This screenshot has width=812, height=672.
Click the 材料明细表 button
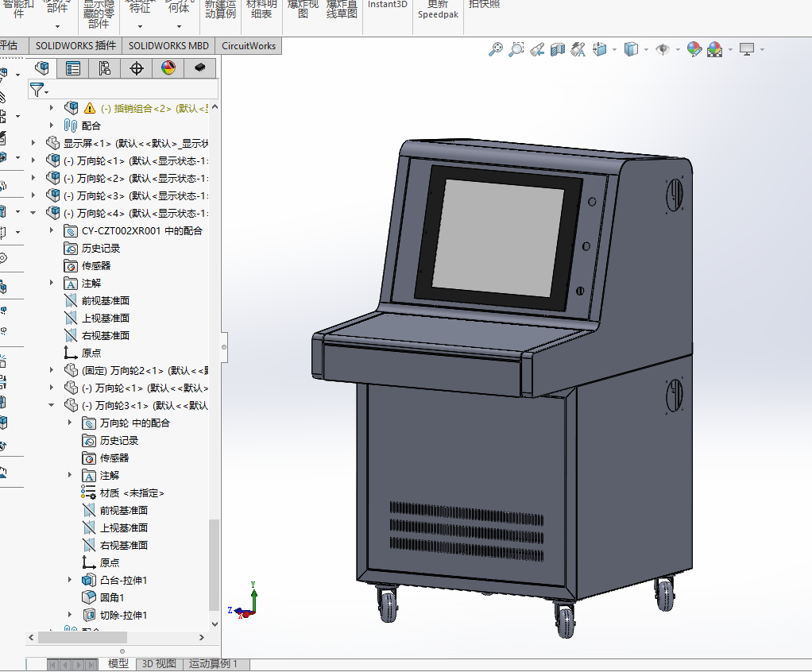[x=261, y=10]
